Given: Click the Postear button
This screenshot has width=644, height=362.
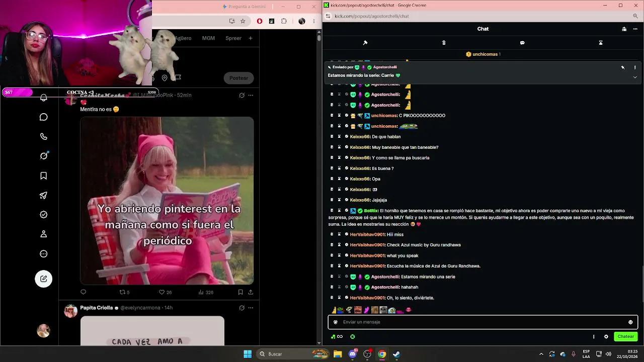Looking at the screenshot, I should click(238, 78).
